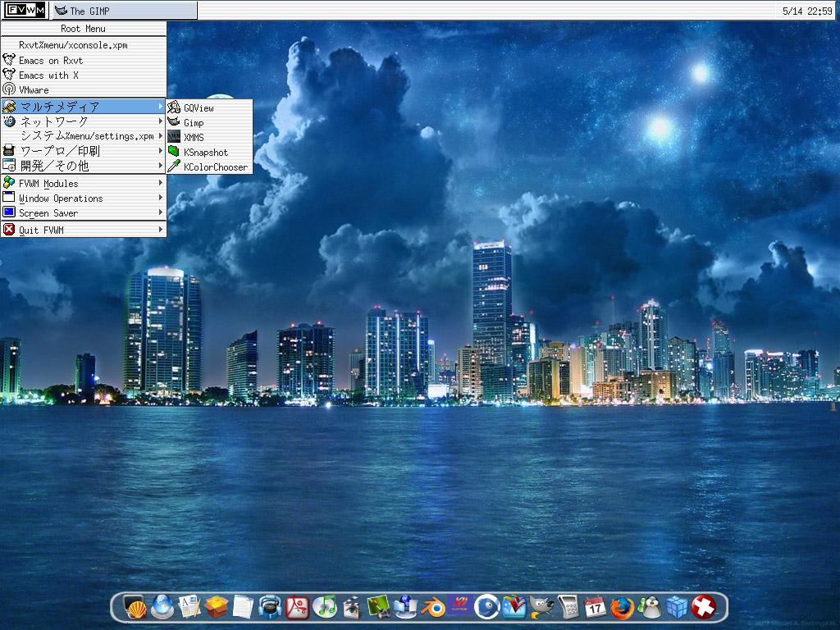
Task: Click the Adobe PDF reader dock icon
Action: [297, 607]
